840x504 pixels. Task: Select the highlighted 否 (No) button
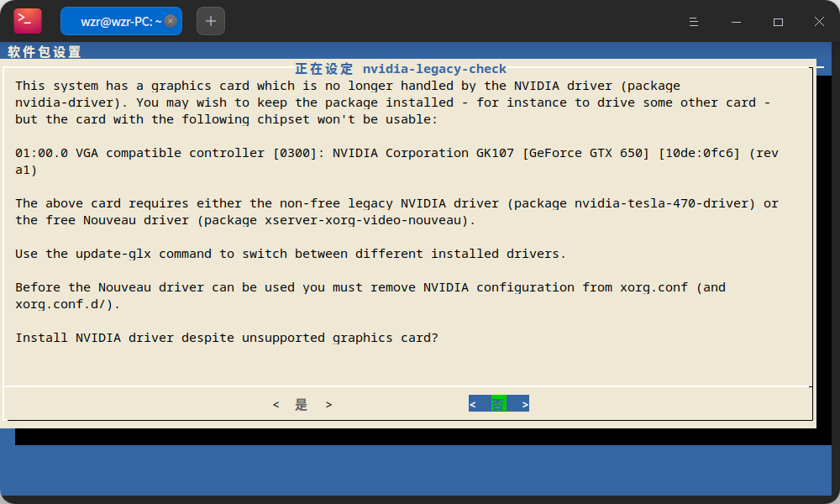point(498,403)
